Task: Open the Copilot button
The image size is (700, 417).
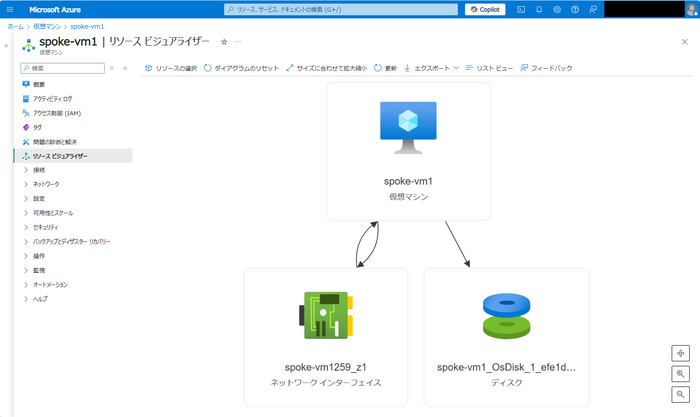Action: (x=486, y=9)
